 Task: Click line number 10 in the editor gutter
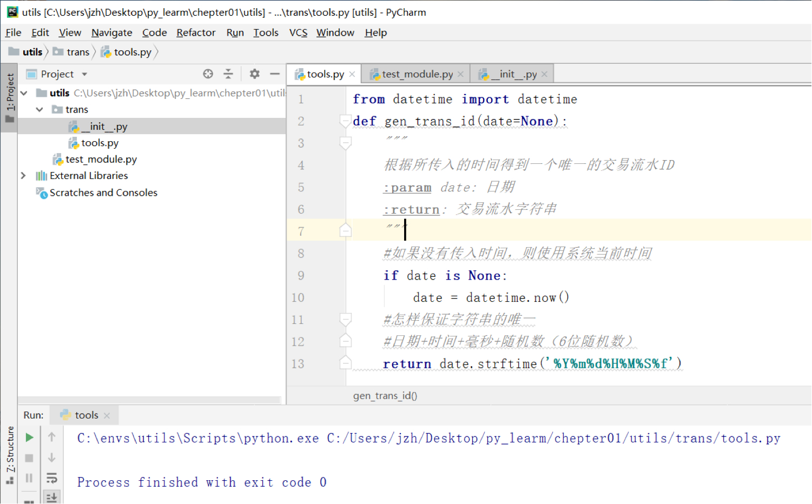coord(298,297)
